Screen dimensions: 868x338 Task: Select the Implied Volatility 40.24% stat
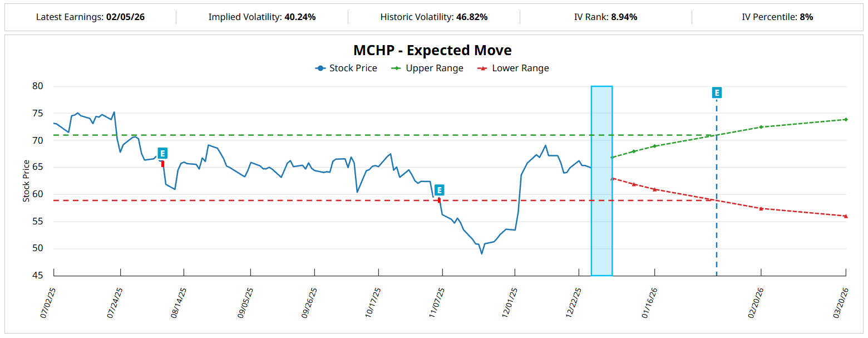pos(300,17)
